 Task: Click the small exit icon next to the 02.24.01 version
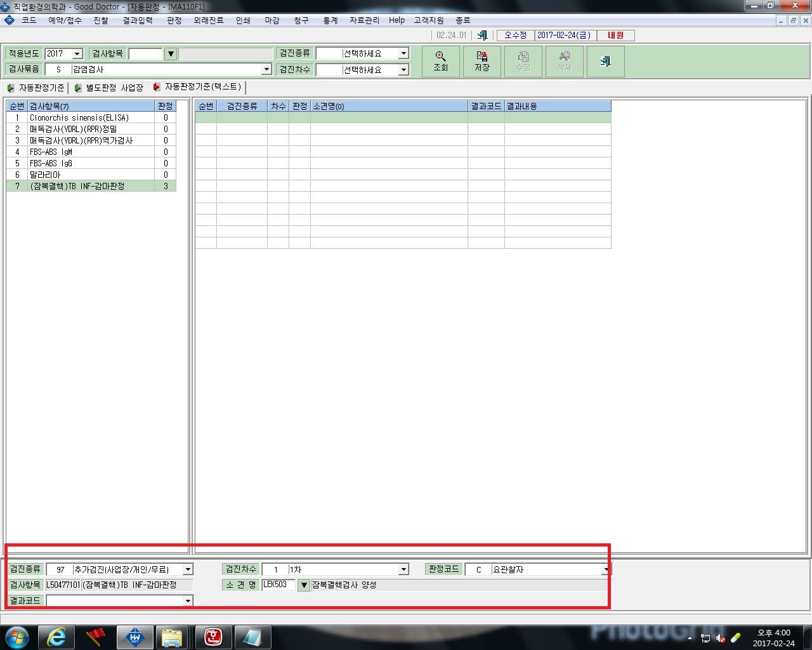(483, 36)
